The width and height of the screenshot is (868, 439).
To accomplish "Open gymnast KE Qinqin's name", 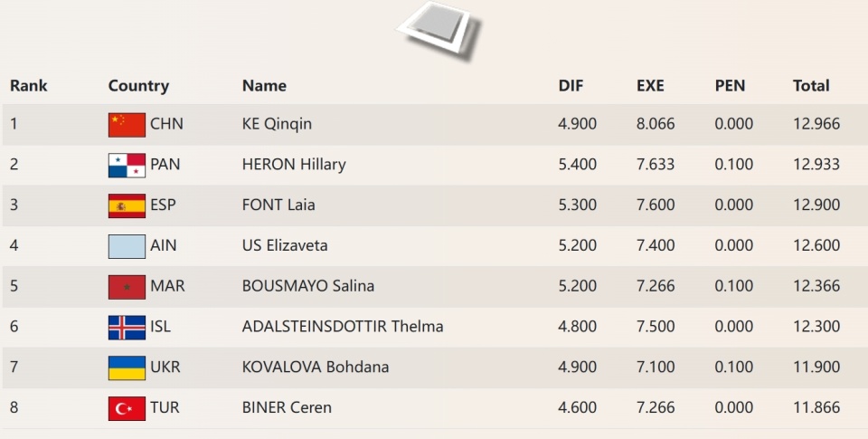I will (x=277, y=124).
